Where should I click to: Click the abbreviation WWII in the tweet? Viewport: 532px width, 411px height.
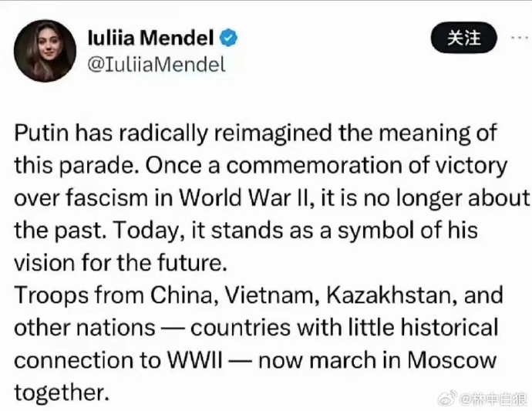(195, 359)
